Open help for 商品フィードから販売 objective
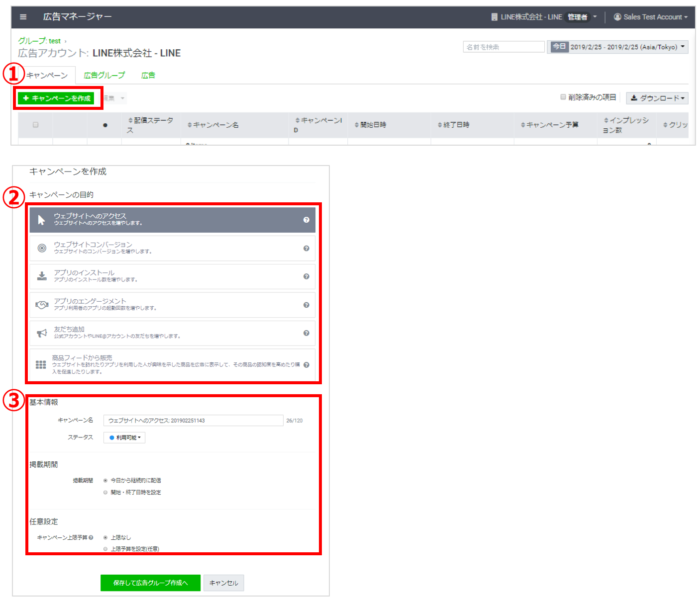Viewport: 700px width, 601px height. click(x=306, y=365)
